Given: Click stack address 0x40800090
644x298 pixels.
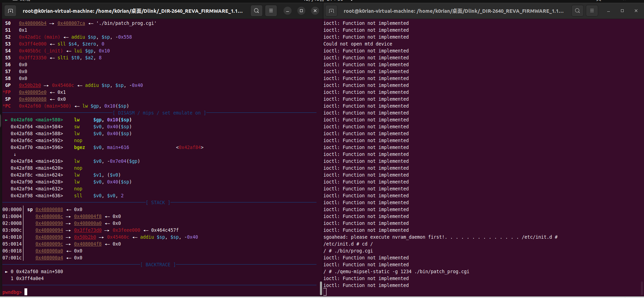Looking at the screenshot, I should coord(49,223).
